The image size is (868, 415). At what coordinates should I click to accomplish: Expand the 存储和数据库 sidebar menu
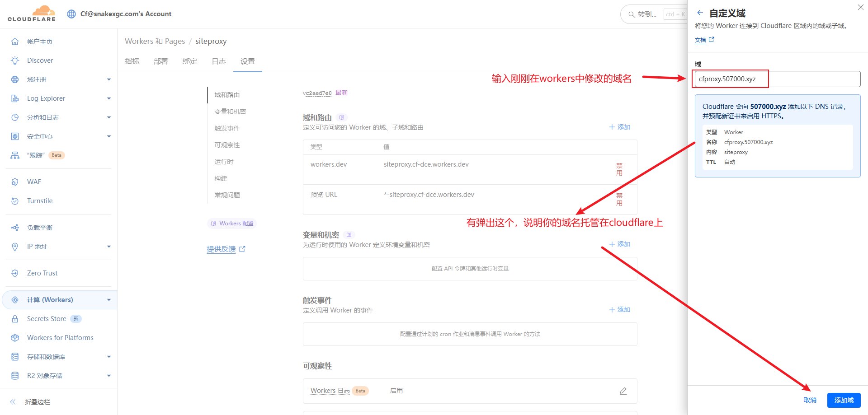click(108, 357)
